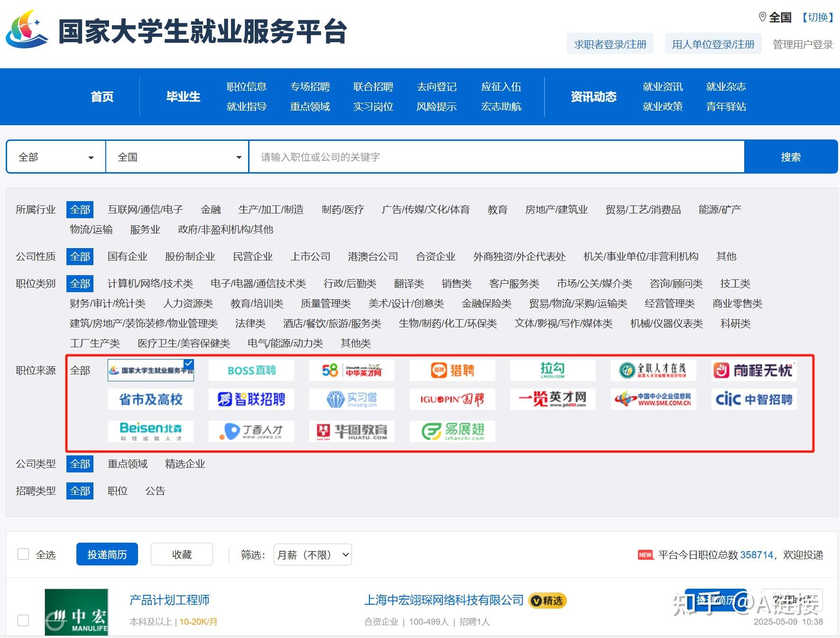Click the blue 投递简历 button in list toolbar
The height and width of the screenshot is (638, 840).
click(107, 554)
